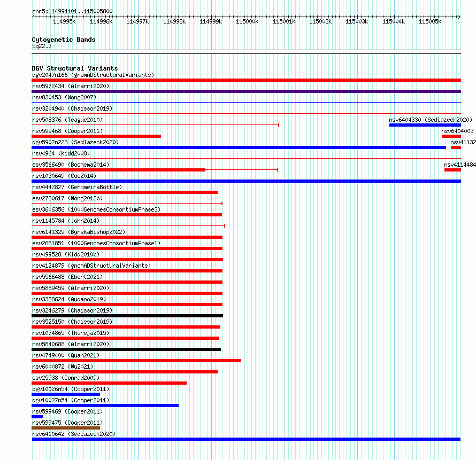Click esv25938 (Conrad2009) label
The height and width of the screenshot is (460, 476).
pyautogui.click(x=66, y=378)
